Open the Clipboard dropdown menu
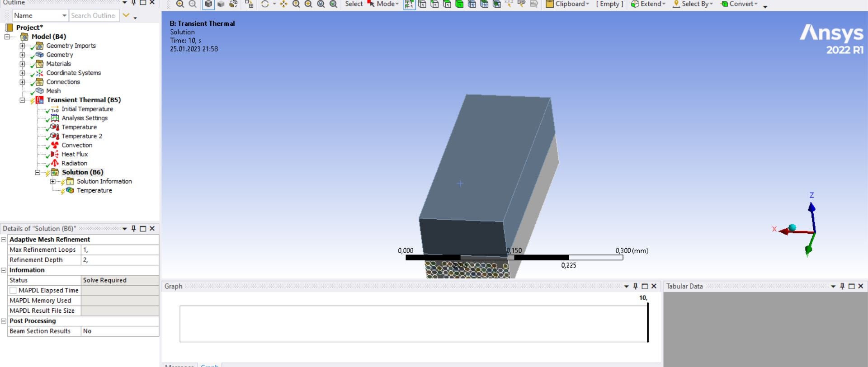This screenshot has width=868, height=367. [x=568, y=4]
